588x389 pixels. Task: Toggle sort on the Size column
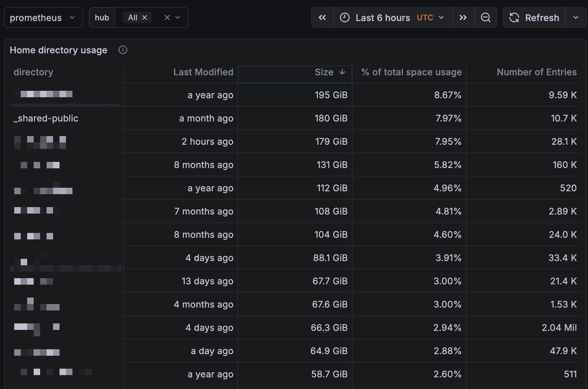295,74
